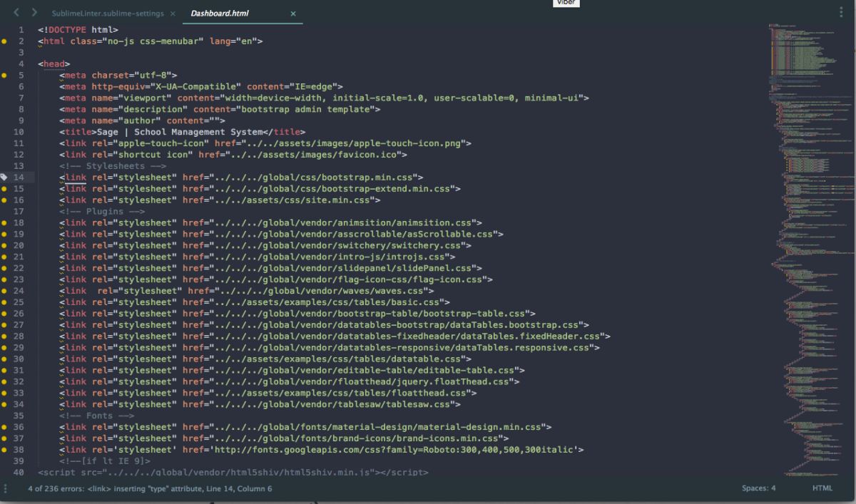This screenshot has width=856, height=504.
Task: Click the "<!-- Plugins -->" comment
Action: point(102,211)
